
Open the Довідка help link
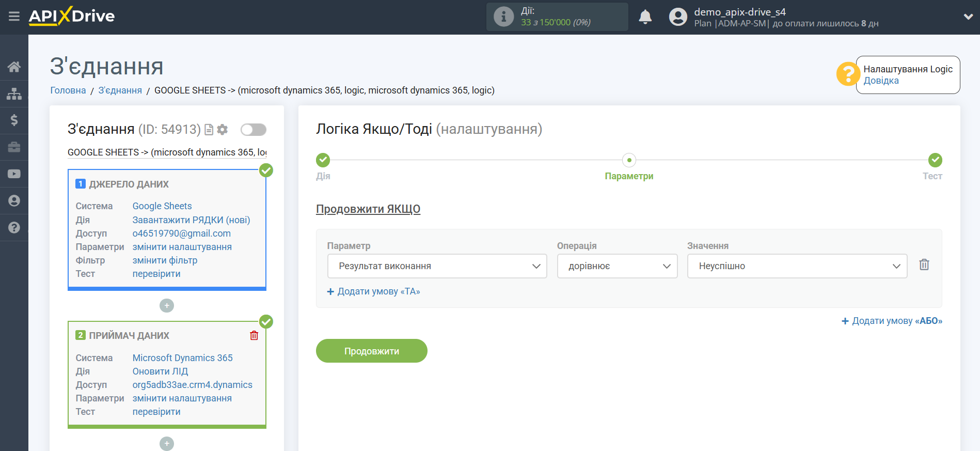coord(881,81)
